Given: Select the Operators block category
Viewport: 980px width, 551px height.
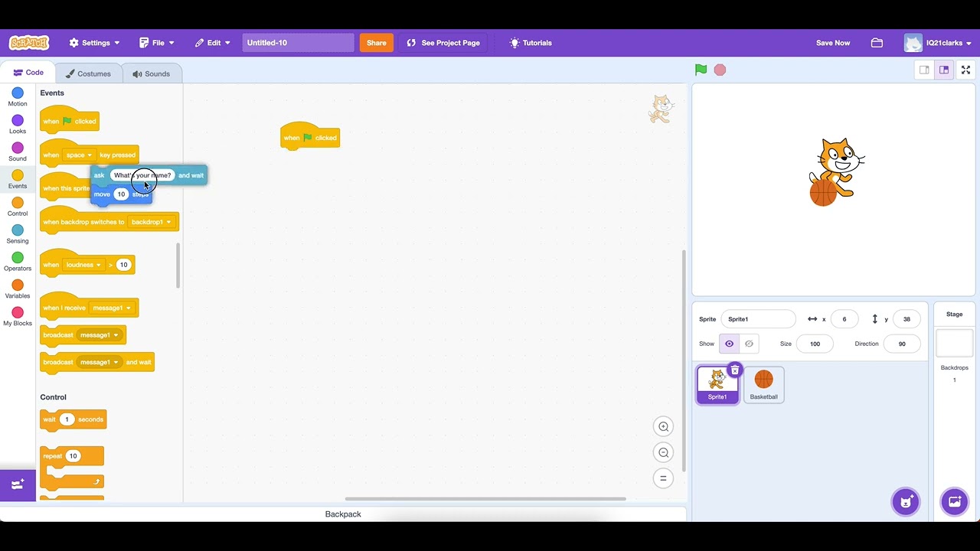Looking at the screenshot, I should pyautogui.click(x=18, y=262).
